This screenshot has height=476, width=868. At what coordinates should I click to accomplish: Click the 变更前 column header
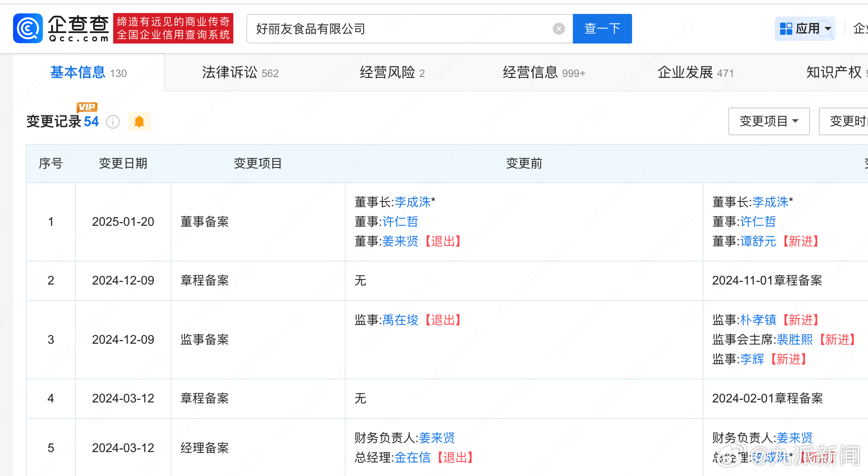tap(524, 163)
